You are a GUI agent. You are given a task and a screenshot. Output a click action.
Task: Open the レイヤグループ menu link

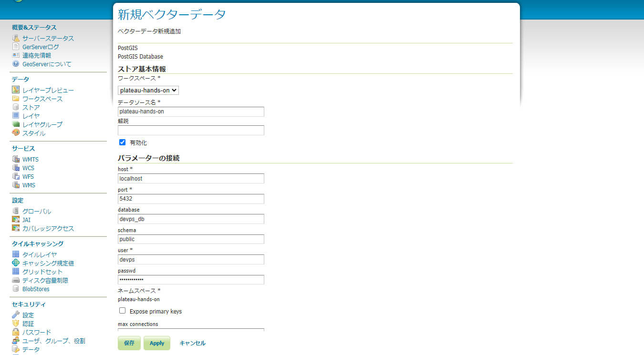[x=42, y=124]
